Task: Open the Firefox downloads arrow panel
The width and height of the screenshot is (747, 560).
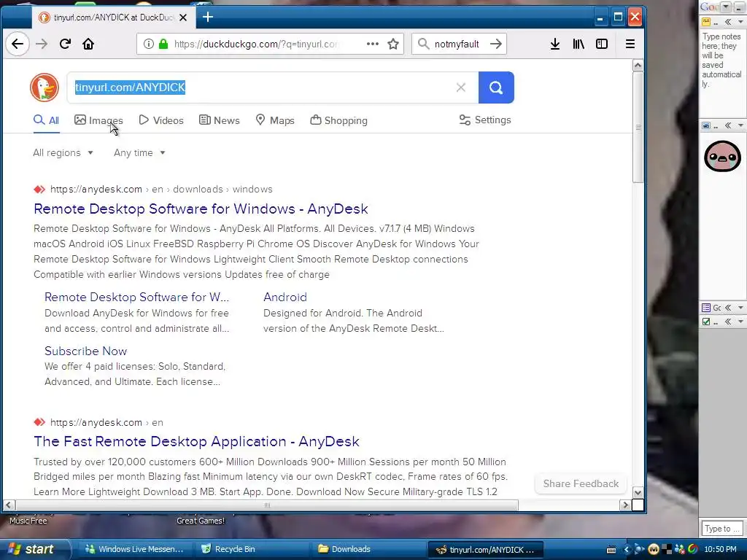Action: point(555,44)
